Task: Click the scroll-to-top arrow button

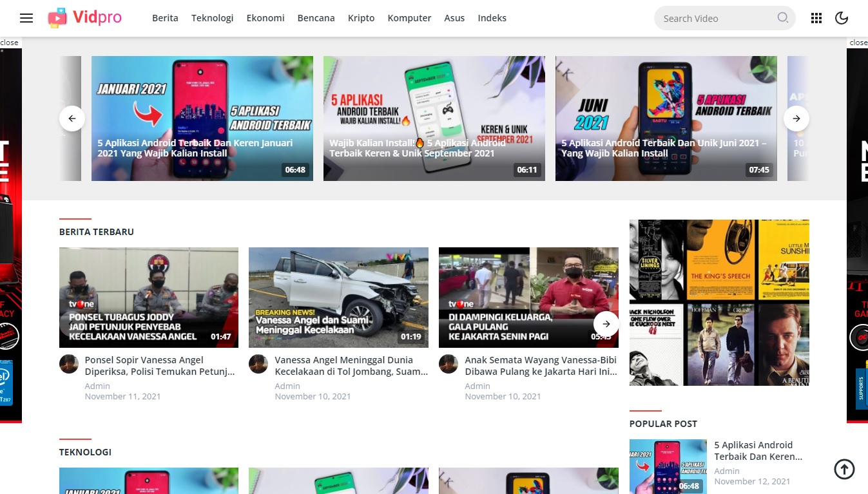Action: (844, 469)
